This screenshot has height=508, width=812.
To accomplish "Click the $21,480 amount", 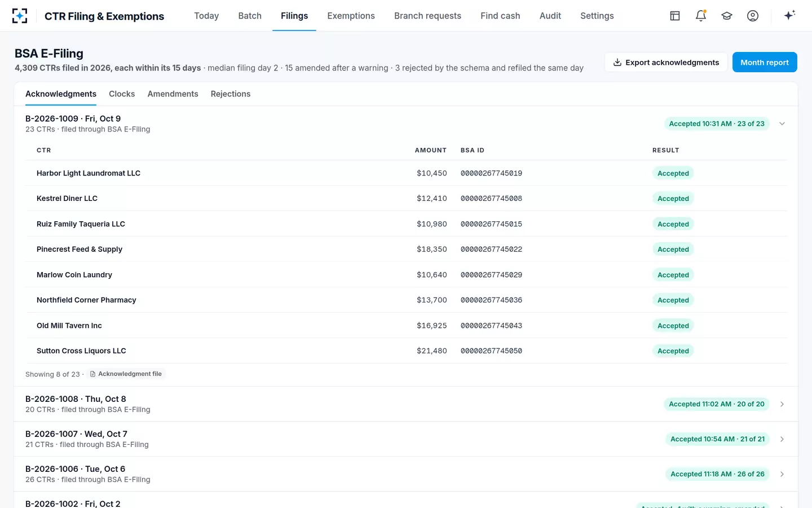I will [432, 351].
